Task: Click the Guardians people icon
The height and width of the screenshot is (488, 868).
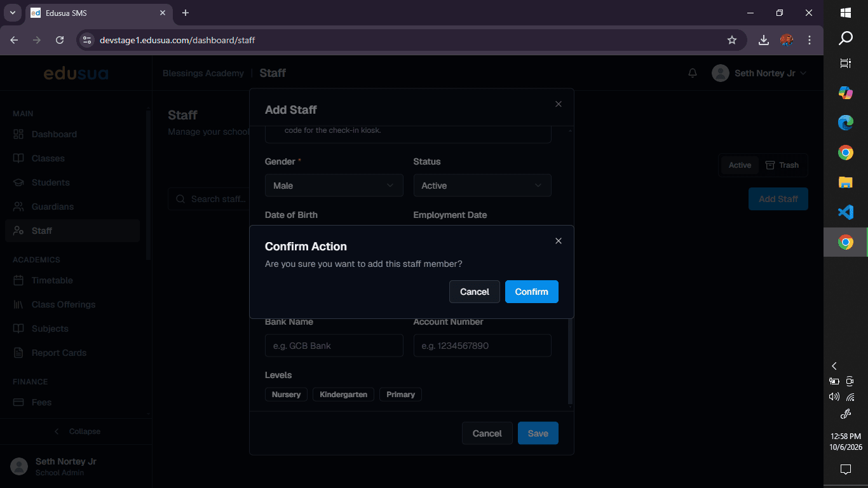Action: pyautogui.click(x=18, y=207)
